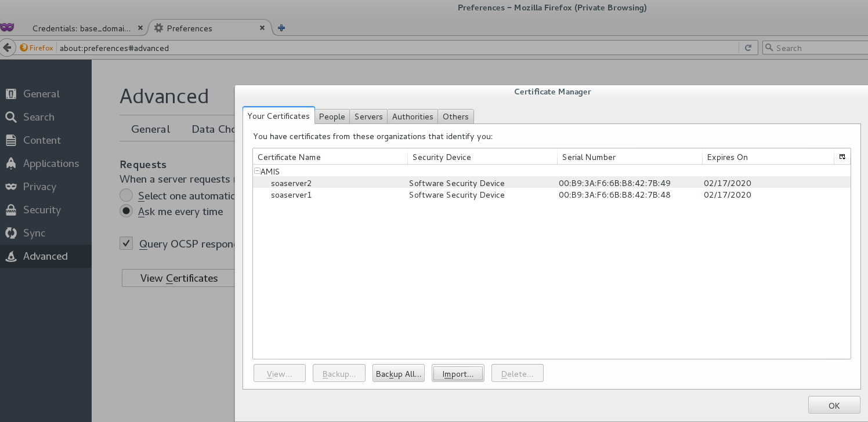The width and height of the screenshot is (868, 422).
Task: Open the Applications settings section
Action: (50, 163)
